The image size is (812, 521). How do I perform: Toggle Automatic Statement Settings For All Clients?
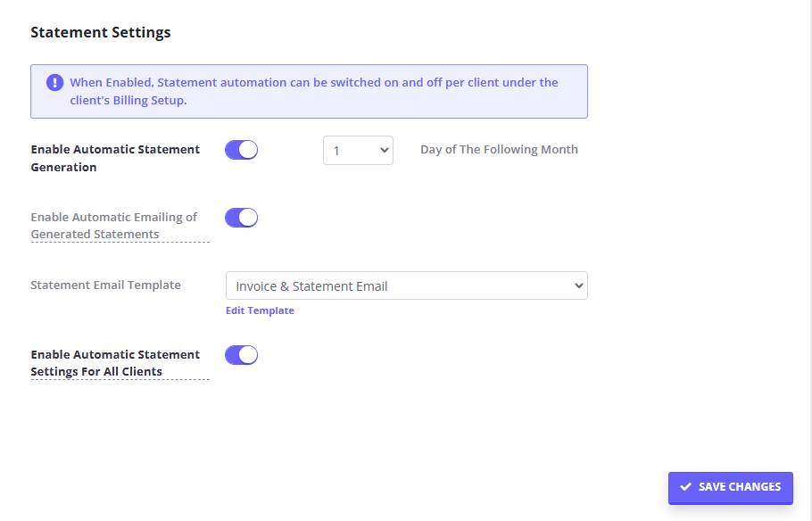pos(241,354)
